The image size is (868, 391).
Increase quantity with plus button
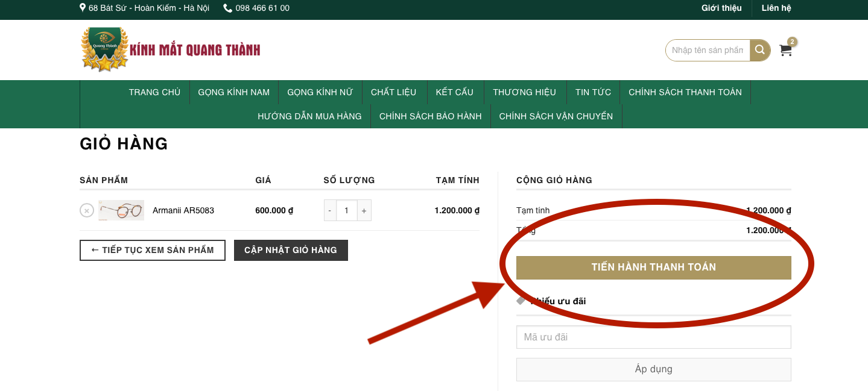coord(364,211)
